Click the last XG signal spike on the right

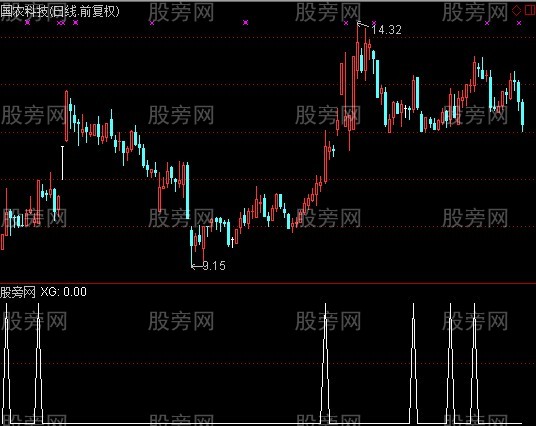coord(474,363)
